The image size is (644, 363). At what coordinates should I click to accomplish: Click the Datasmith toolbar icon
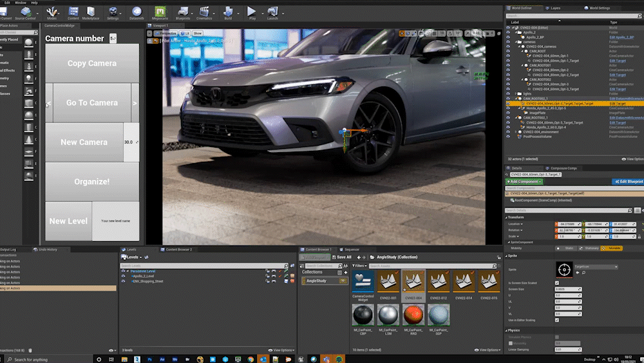pos(137,12)
